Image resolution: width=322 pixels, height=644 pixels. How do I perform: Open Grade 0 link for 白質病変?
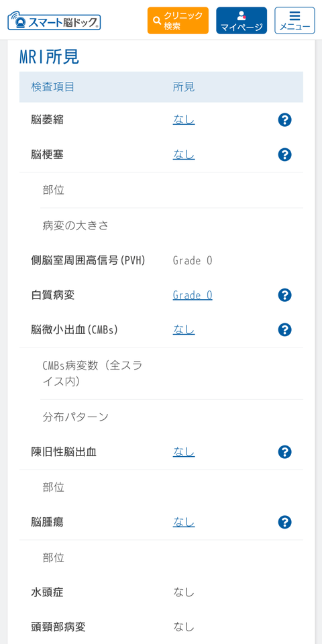click(193, 295)
